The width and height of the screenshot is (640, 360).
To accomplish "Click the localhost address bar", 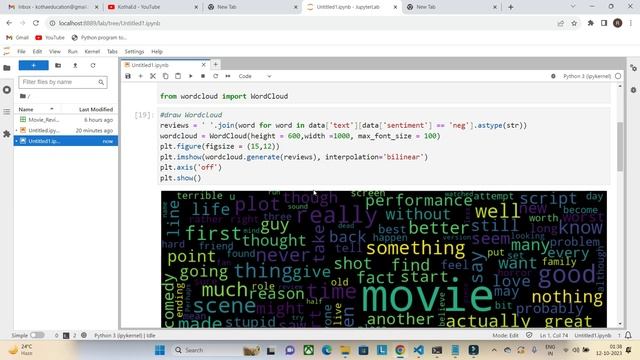I will pos(302,23).
